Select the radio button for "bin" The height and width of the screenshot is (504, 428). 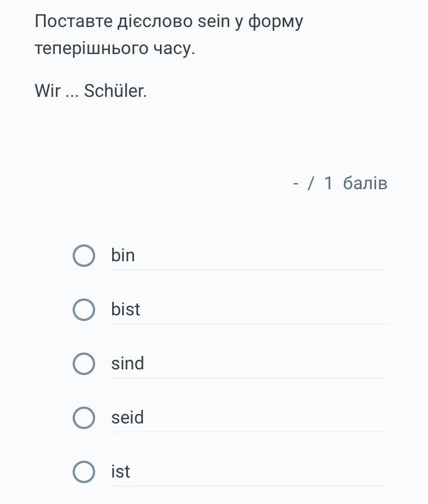84,256
